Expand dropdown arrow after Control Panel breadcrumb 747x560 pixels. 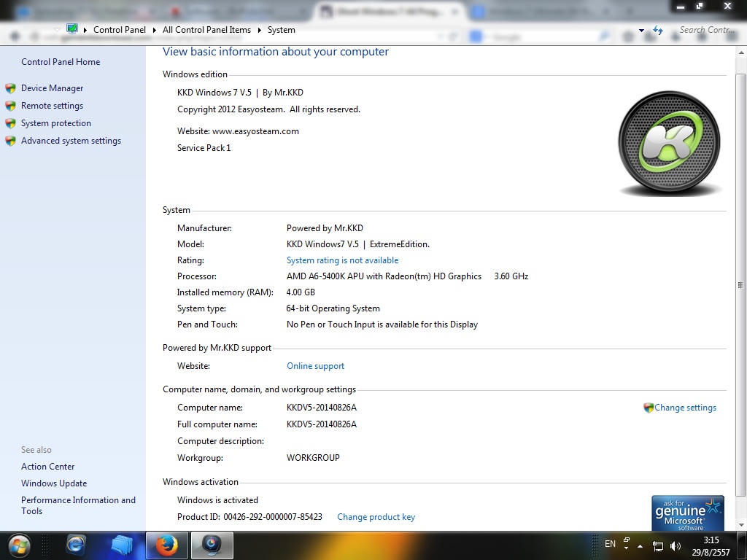[x=155, y=30]
